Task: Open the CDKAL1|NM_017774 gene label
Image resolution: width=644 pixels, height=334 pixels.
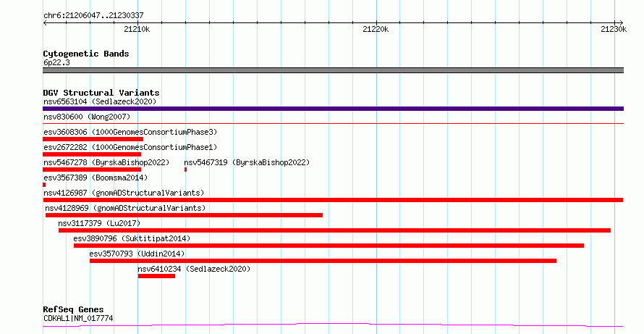Action: [78, 318]
